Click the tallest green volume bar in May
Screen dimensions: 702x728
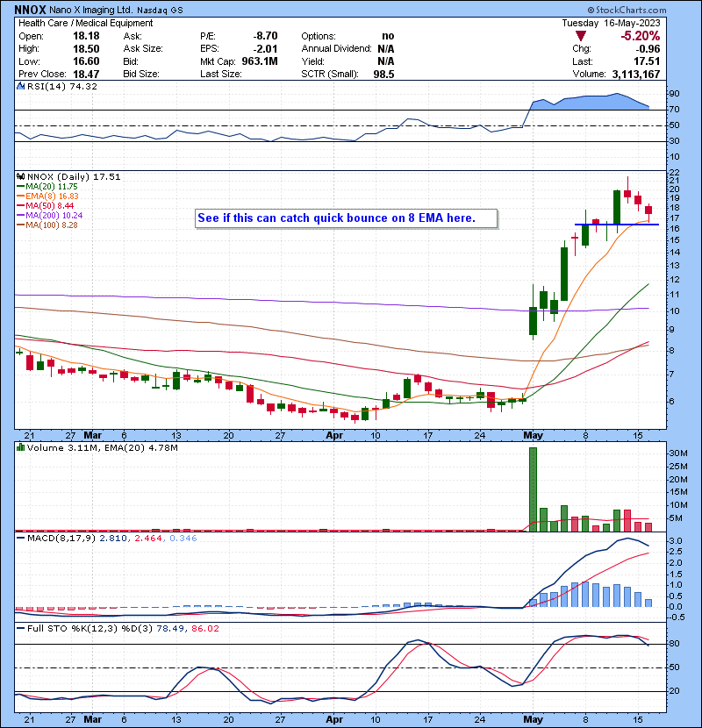(533, 489)
